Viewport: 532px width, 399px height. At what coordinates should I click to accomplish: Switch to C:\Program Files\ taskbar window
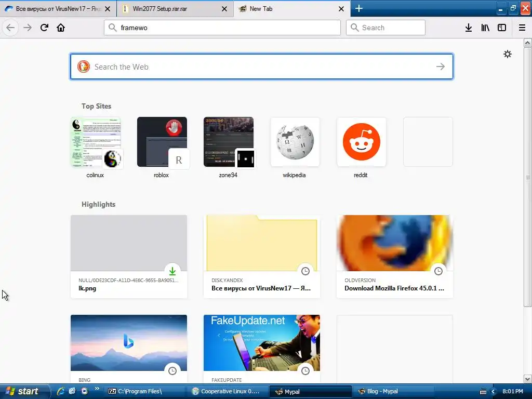pyautogui.click(x=145, y=391)
